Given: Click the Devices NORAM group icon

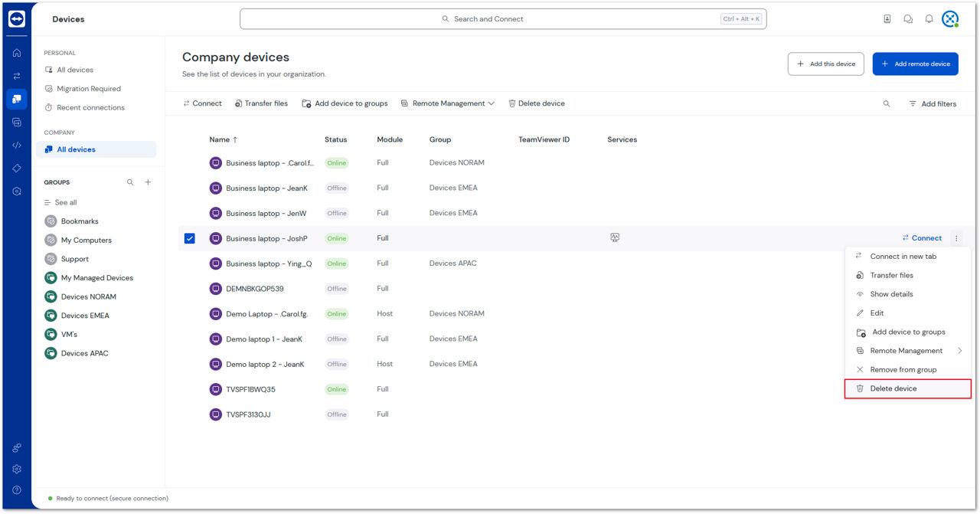Looking at the screenshot, I should coord(51,296).
